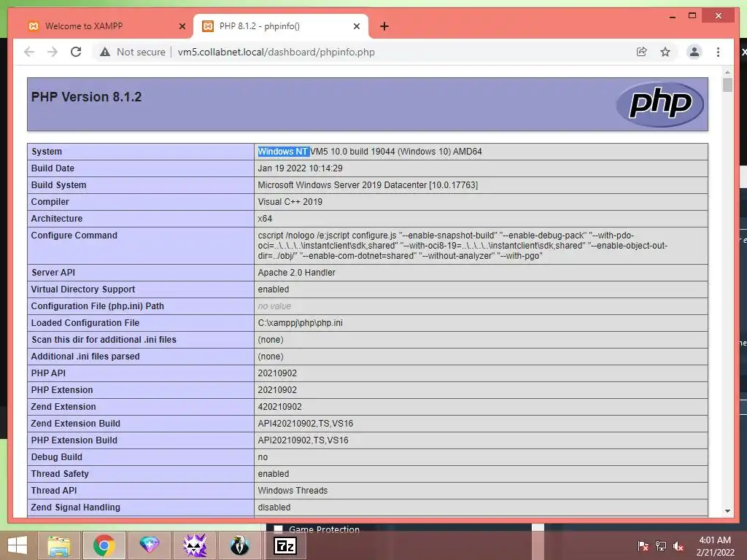
Task: Click the muted volume tray icon
Action: (x=678, y=546)
